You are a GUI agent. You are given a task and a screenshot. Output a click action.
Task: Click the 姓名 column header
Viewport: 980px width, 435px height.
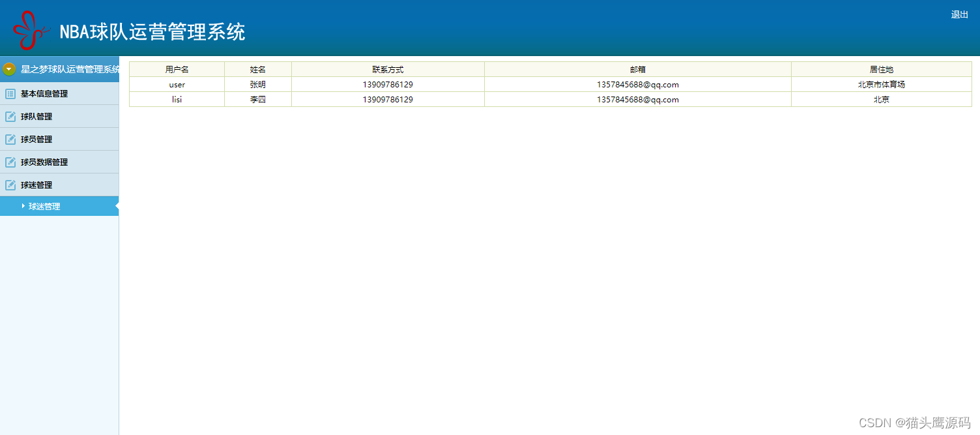pyautogui.click(x=258, y=69)
